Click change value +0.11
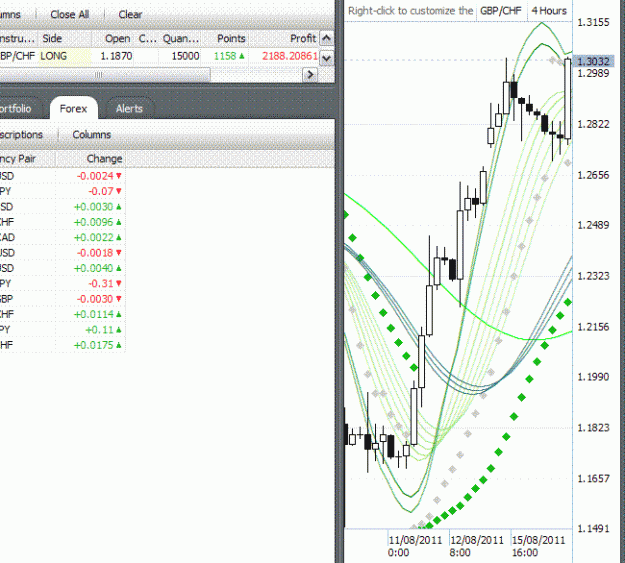Screen dimensions: 625x563 (x=100, y=330)
